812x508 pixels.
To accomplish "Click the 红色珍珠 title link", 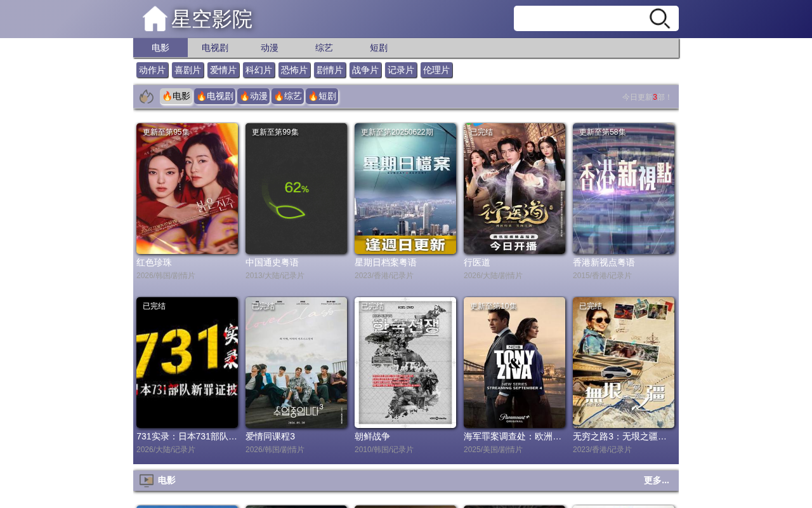I will 154,262.
